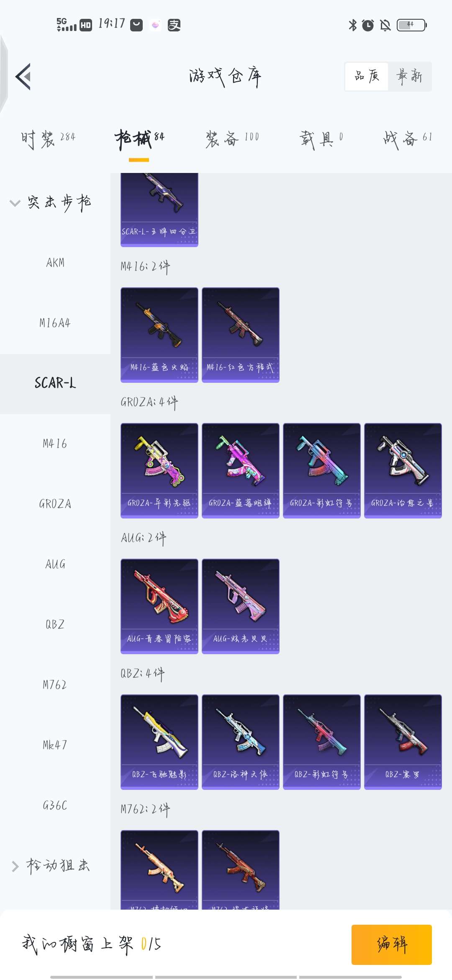Select GROZA-异彩先驱 skin thumbnail
The height and width of the screenshot is (980, 452).
pos(159,471)
